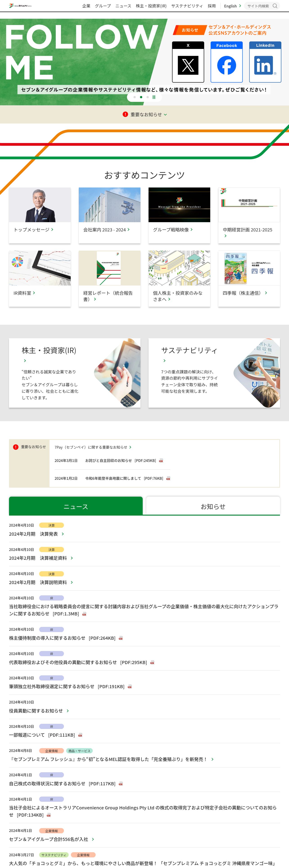Select the ニュース tab
Image resolution: width=289 pixels, height=868 pixels.
[76, 506]
